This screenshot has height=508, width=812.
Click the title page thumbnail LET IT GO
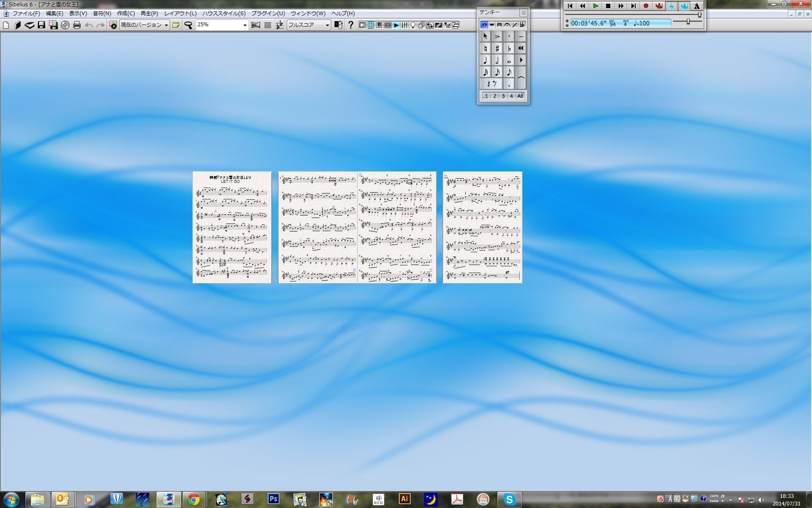[232, 227]
